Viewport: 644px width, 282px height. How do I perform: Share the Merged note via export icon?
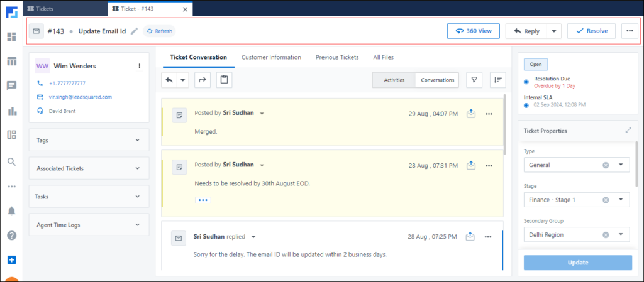click(x=471, y=114)
